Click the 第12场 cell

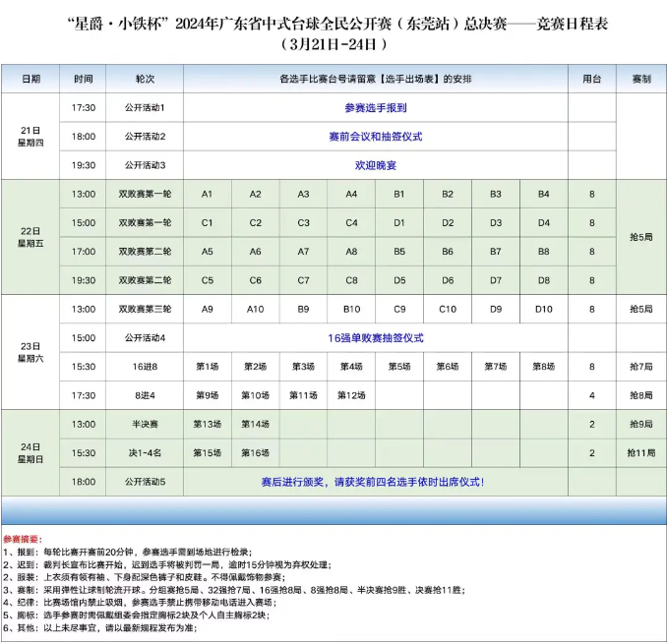click(x=351, y=395)
